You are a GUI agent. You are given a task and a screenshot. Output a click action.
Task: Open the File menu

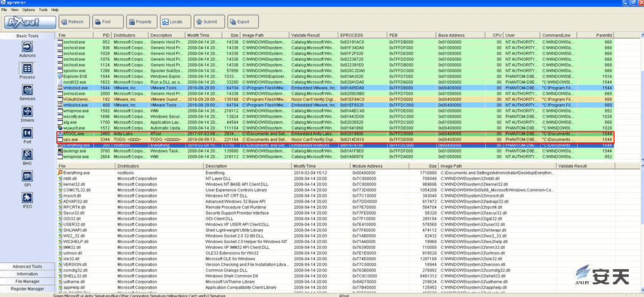coord(4,9)
